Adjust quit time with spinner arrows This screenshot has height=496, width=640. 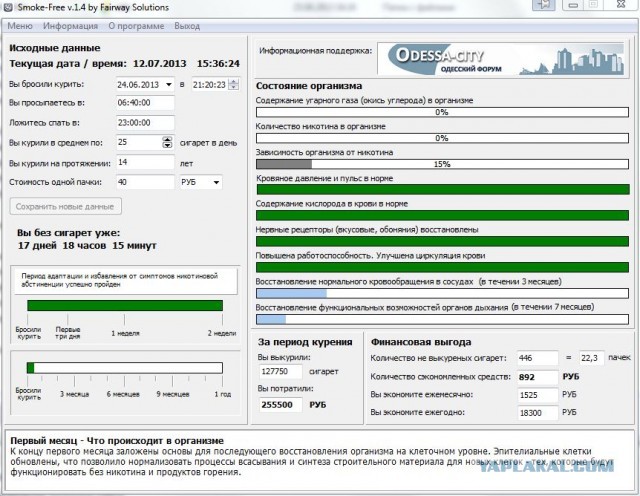tap(233, 85)
